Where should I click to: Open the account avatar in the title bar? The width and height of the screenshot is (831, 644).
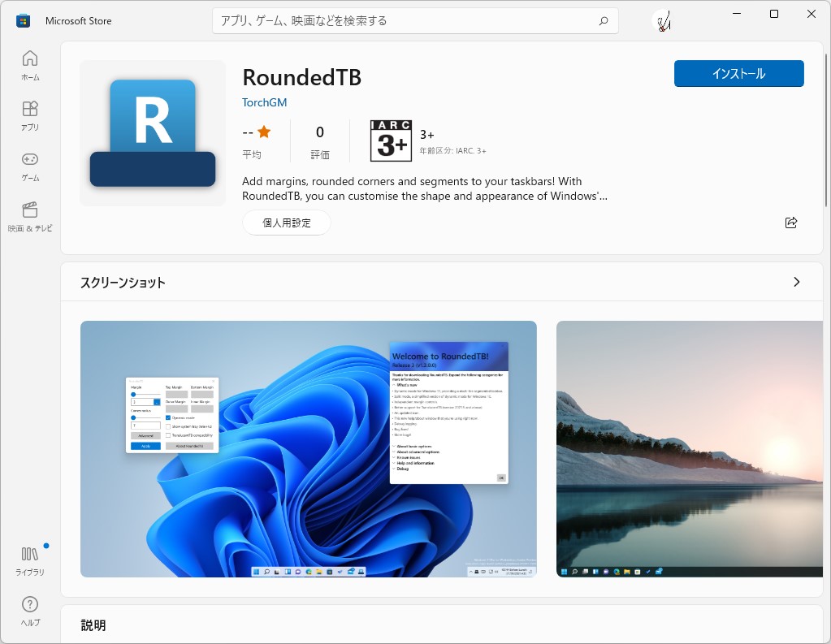(x=662, y=20)
